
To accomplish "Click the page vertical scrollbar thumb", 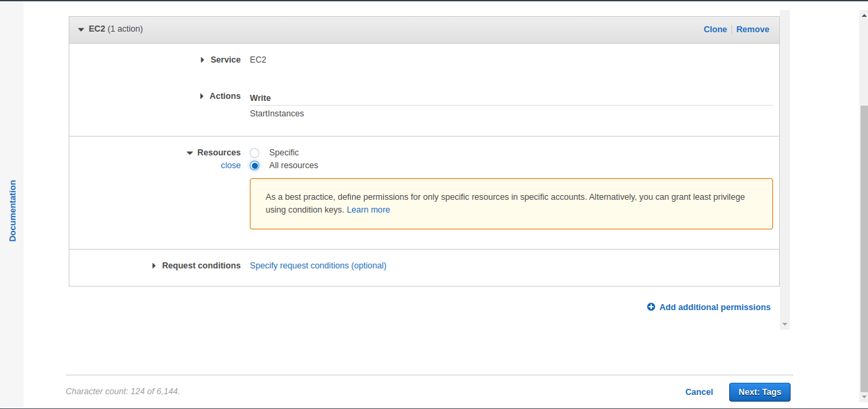I will point(864,248).
